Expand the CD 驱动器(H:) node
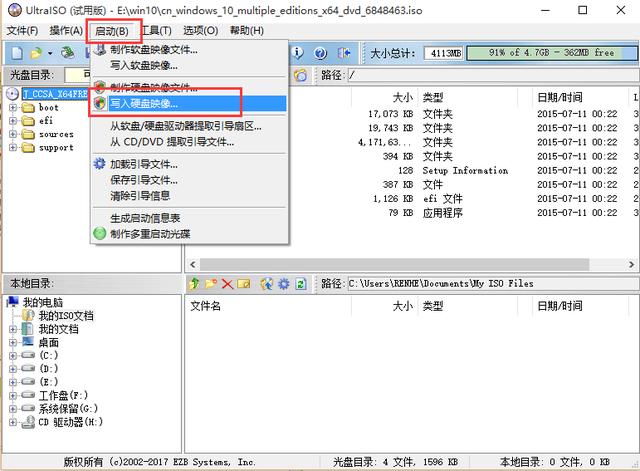Viewport: 640px width, 471px height. point(13,422)
